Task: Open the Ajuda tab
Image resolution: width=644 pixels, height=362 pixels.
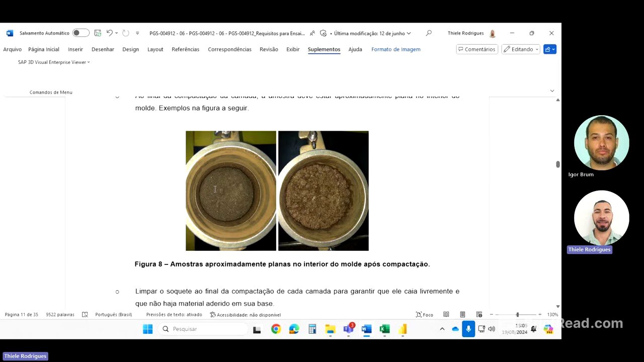Action: click(x=355, y=49)
